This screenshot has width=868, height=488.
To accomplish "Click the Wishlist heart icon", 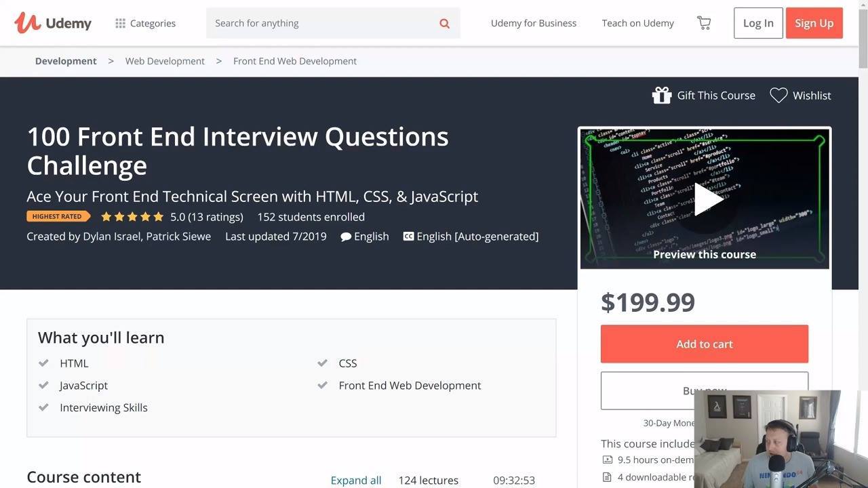I will tap(778, 96).
